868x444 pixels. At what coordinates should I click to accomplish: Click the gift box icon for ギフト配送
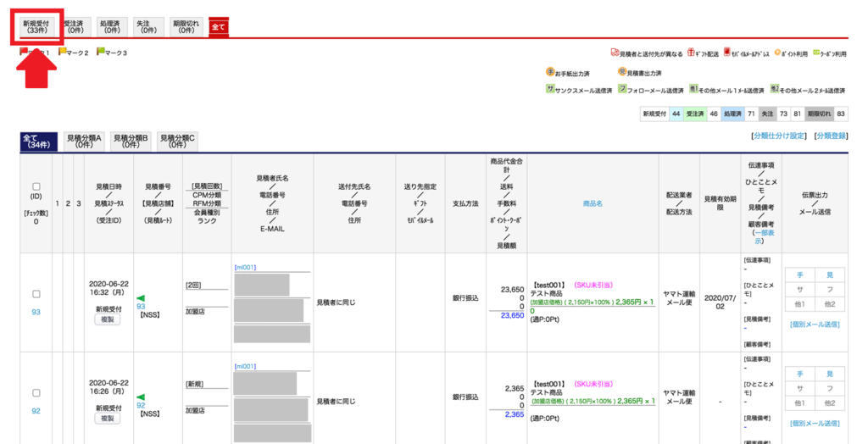click(690, 52)
